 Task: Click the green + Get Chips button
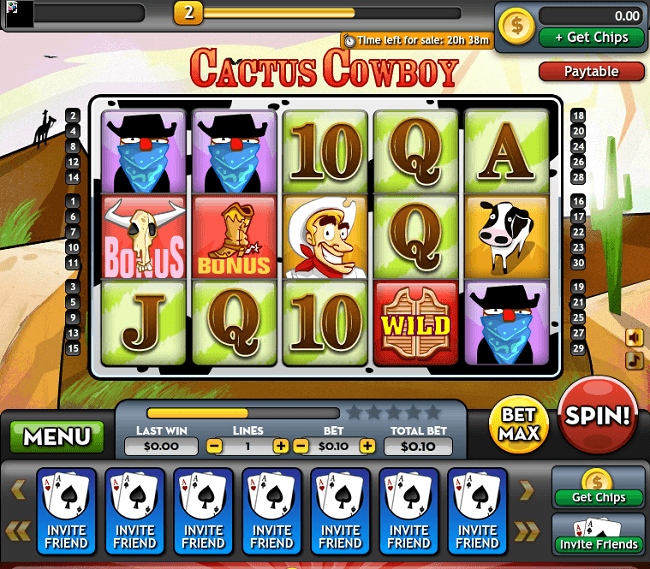coord(592,38)
